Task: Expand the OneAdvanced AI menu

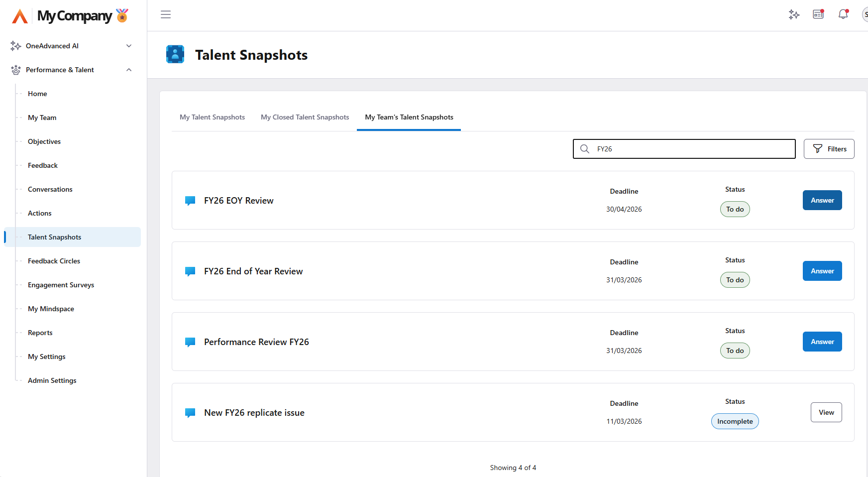Action: pyautogui.click(x=129, y=46)
